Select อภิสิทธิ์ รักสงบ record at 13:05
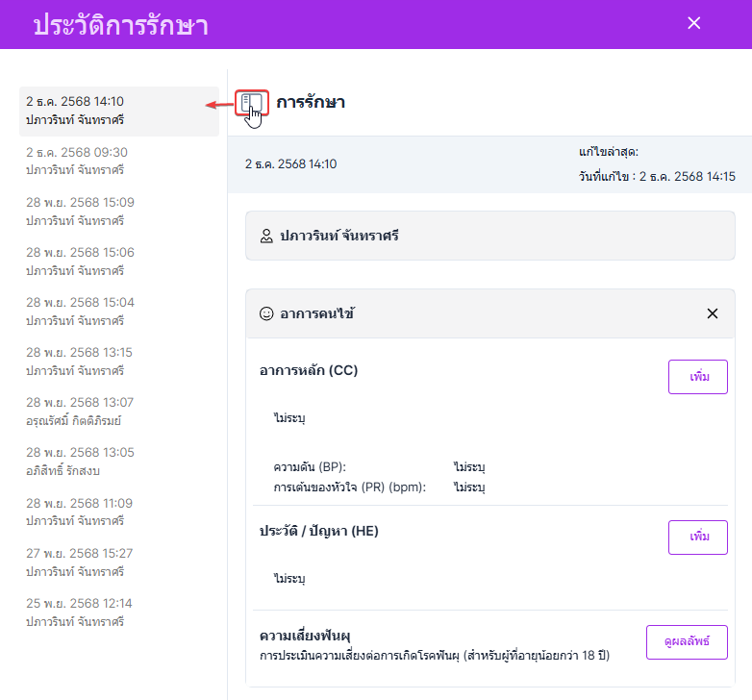 point(119,462)
